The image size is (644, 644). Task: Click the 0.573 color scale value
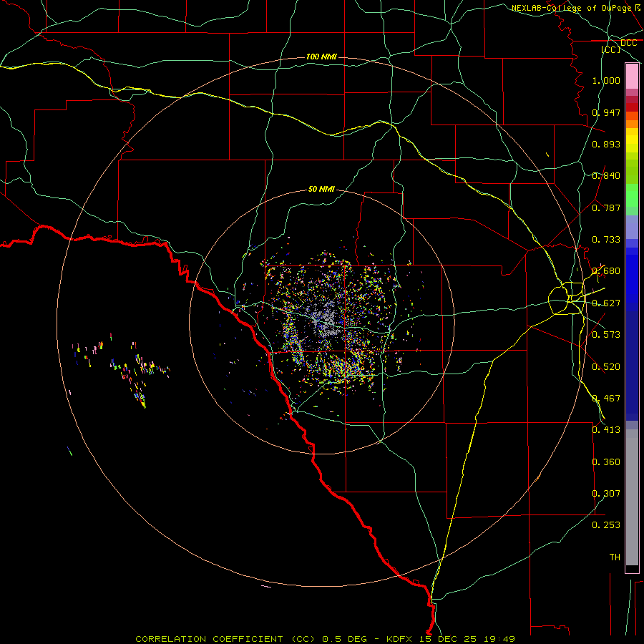[x=606, y=335]
